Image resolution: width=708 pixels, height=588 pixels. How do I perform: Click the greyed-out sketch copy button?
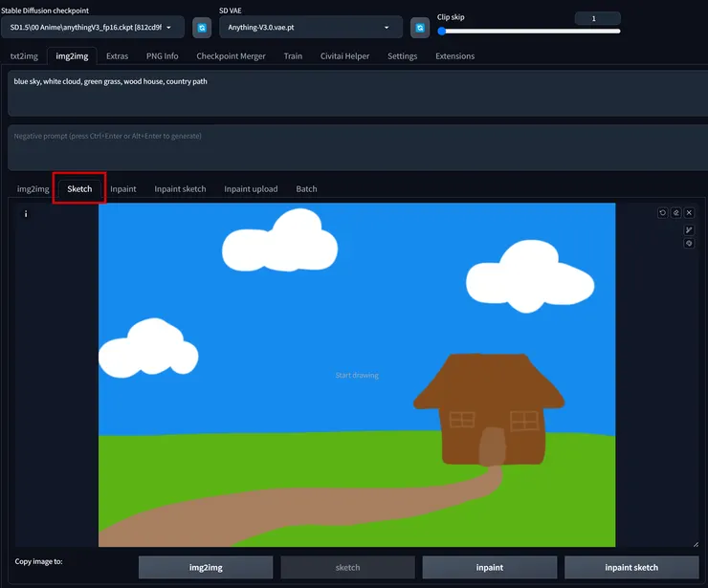tap(347, 567)
